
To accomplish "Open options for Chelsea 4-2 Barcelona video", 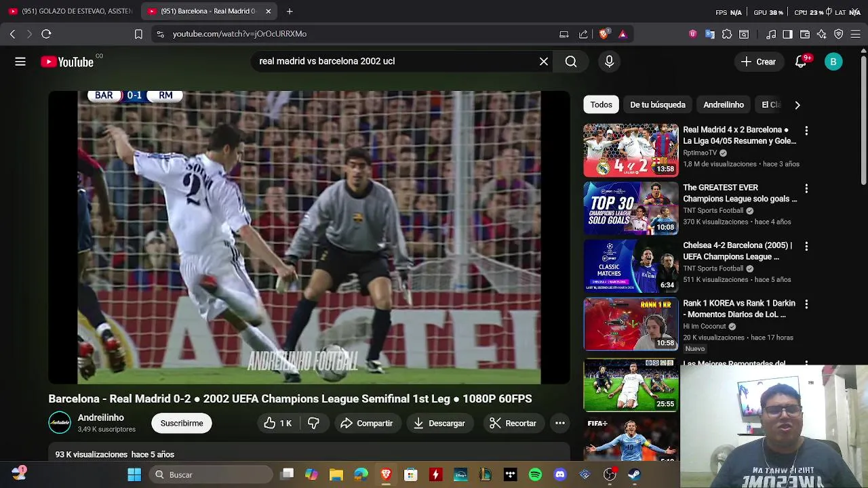I will click(x=806, y=246).
